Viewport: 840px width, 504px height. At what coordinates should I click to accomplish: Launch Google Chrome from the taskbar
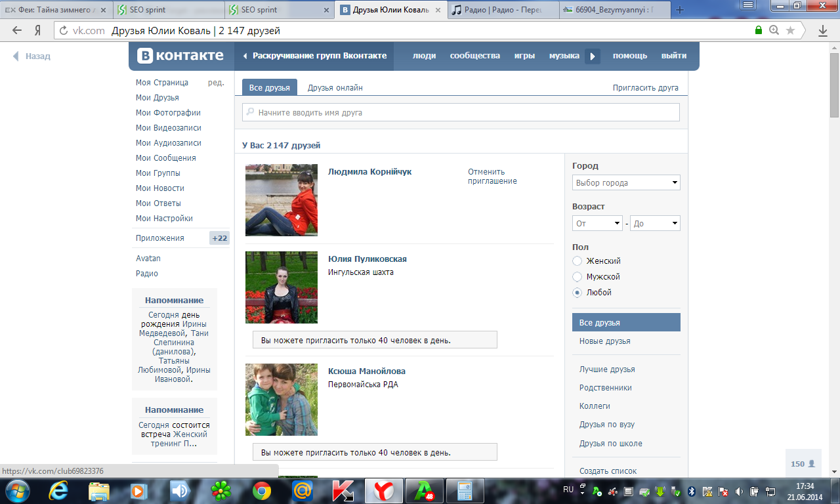[x=262, y=490]
